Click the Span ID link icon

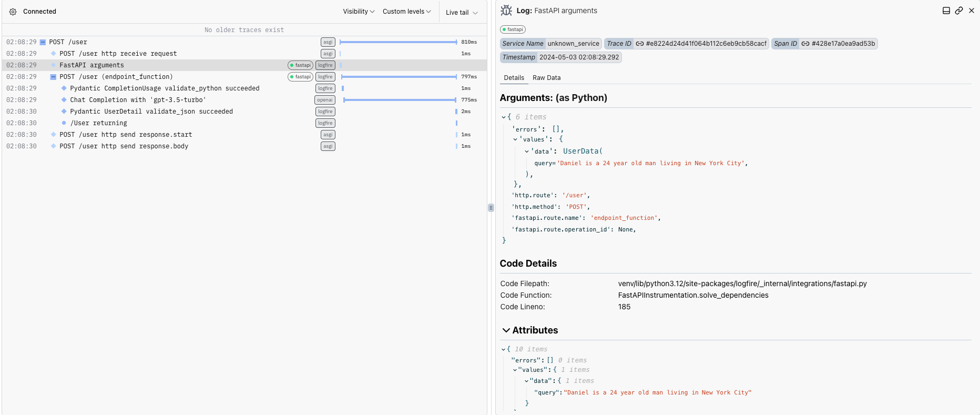pos(805,44)
